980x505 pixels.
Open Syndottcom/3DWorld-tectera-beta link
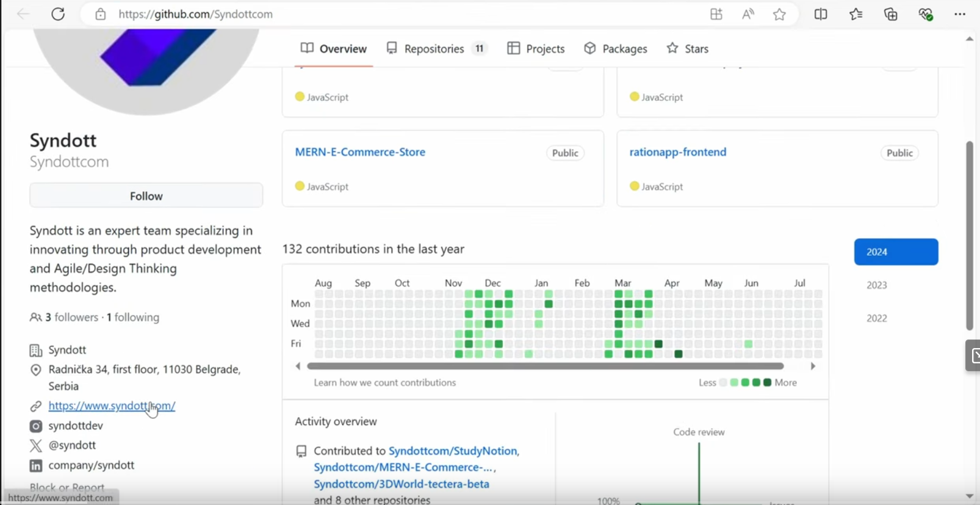(402, 484)
